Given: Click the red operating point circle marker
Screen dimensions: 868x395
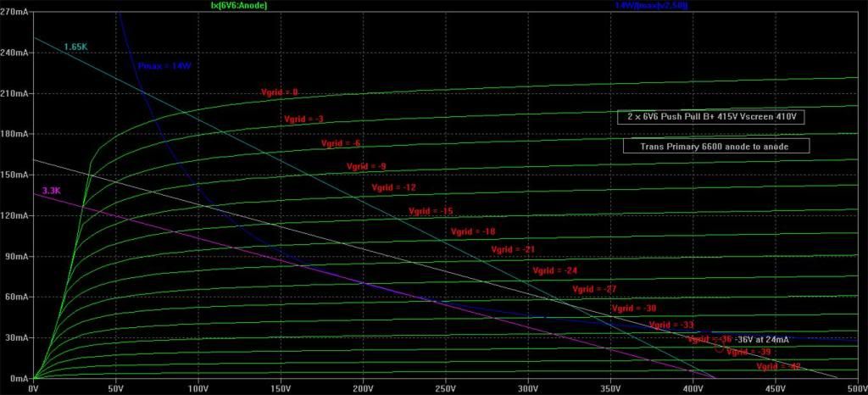Looking at the screenshot, I should tap(720, 348).
